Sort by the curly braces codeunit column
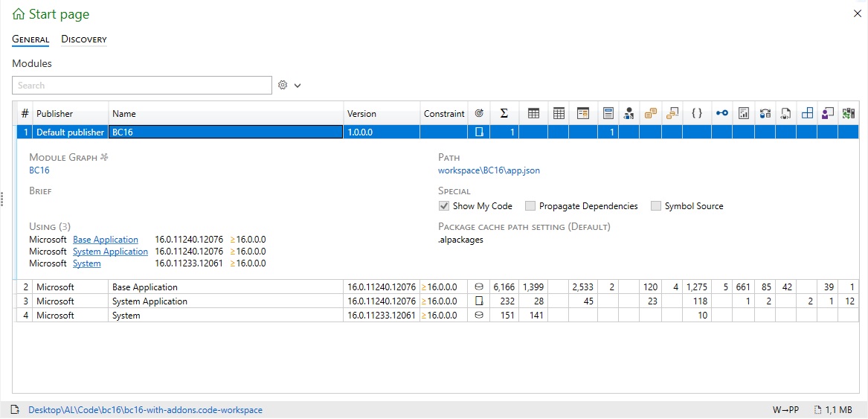 (x=697, y=113)
